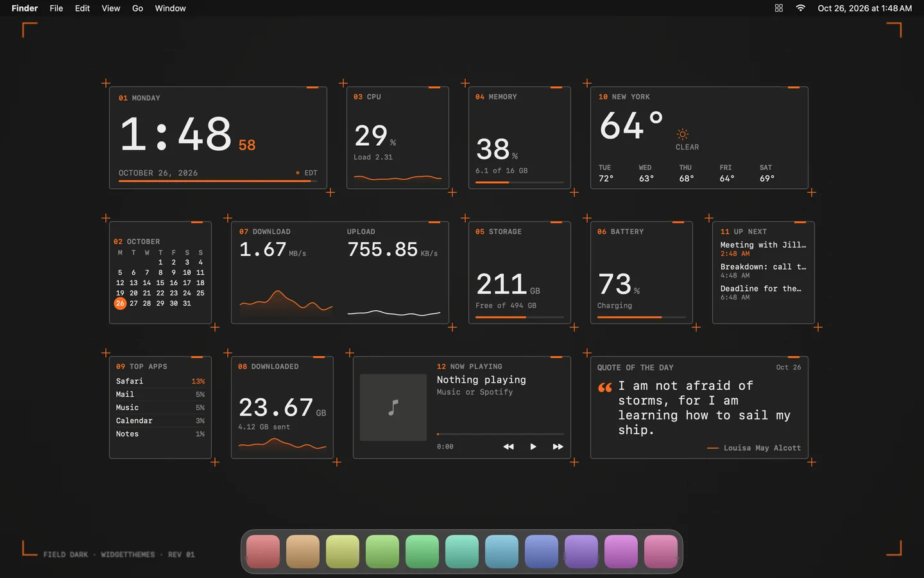
Task: Click the Storage usage progress bar
Action: (520, 317)
